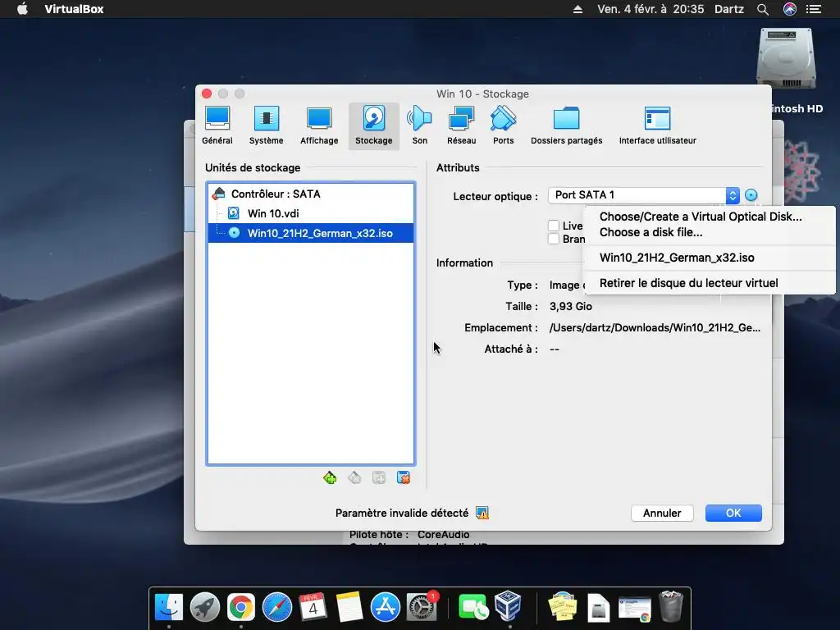Open Stickies from the Dock

[x=563, y=608]
